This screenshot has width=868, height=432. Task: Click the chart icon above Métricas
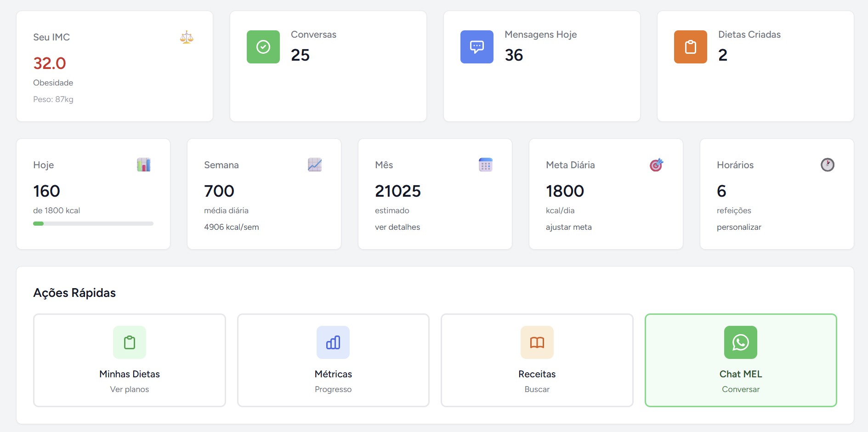(333, 342)
